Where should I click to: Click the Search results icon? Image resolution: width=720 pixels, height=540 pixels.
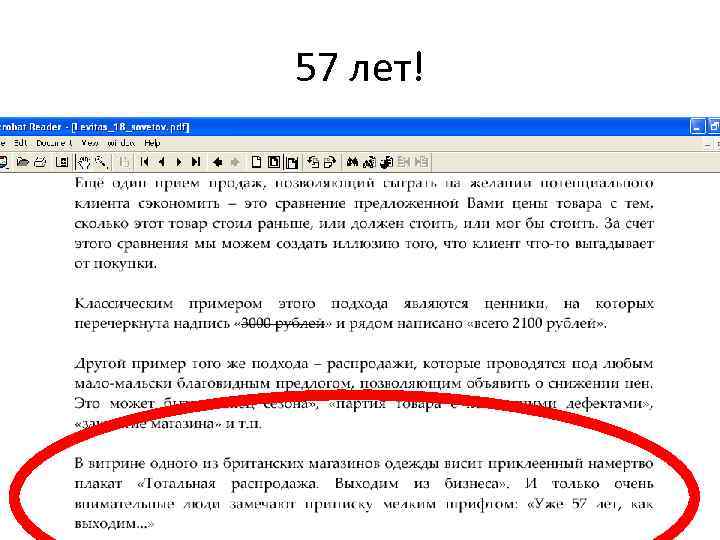coord(387,162)
